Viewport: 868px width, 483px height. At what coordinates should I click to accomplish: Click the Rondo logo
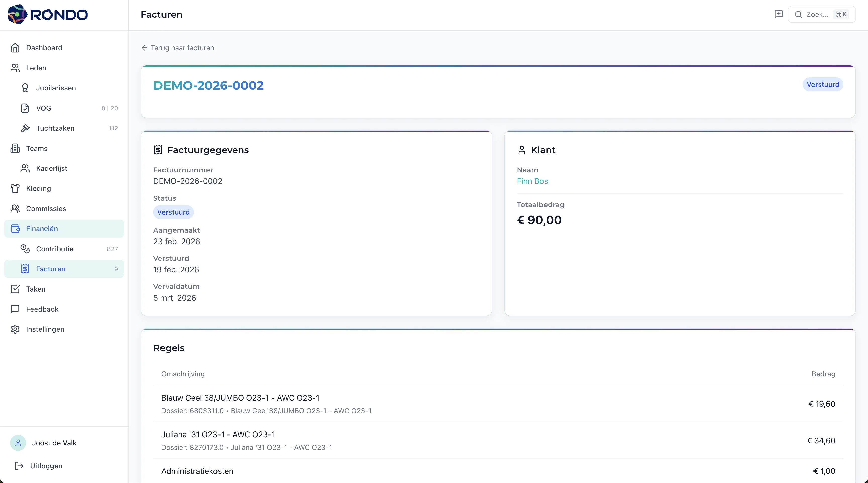47,14
